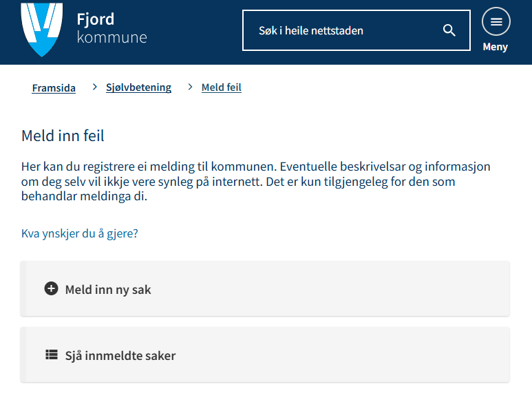This screenshot has width=532, height=393.
Task: Click the list icon for reported cases
Action: (x=51, y=355)
